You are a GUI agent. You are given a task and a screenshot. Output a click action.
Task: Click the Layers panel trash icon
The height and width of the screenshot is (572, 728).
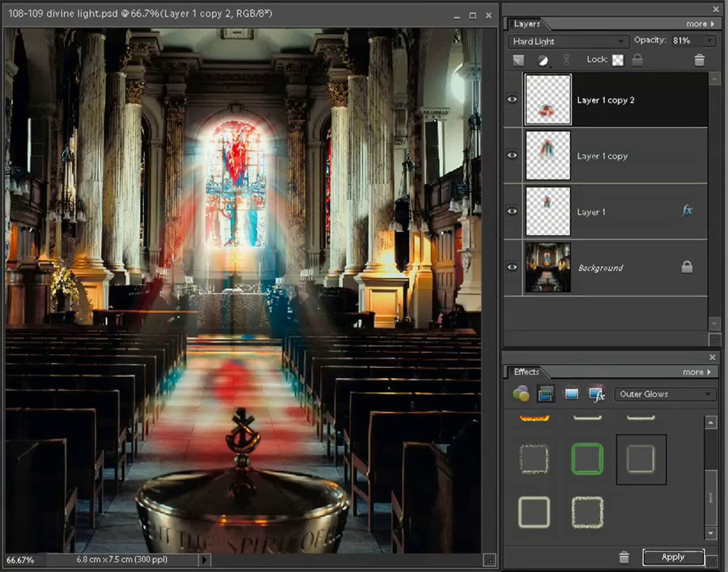[699, 60]
